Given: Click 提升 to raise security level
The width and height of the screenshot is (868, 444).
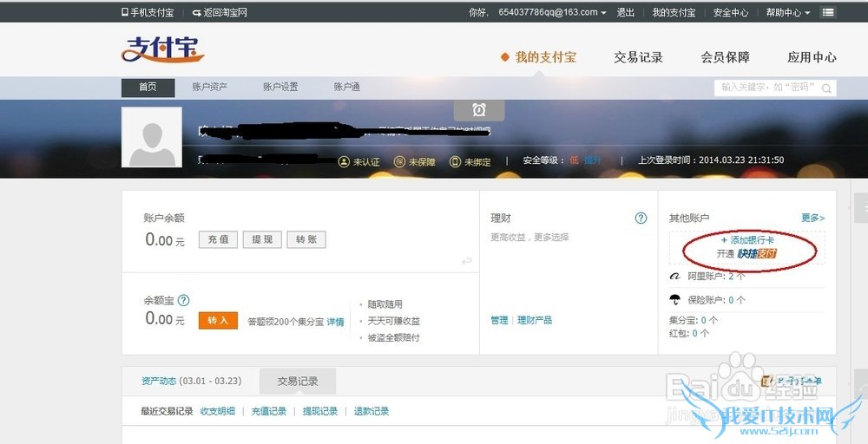Looking at the screenshot, I should pos(592,160).
